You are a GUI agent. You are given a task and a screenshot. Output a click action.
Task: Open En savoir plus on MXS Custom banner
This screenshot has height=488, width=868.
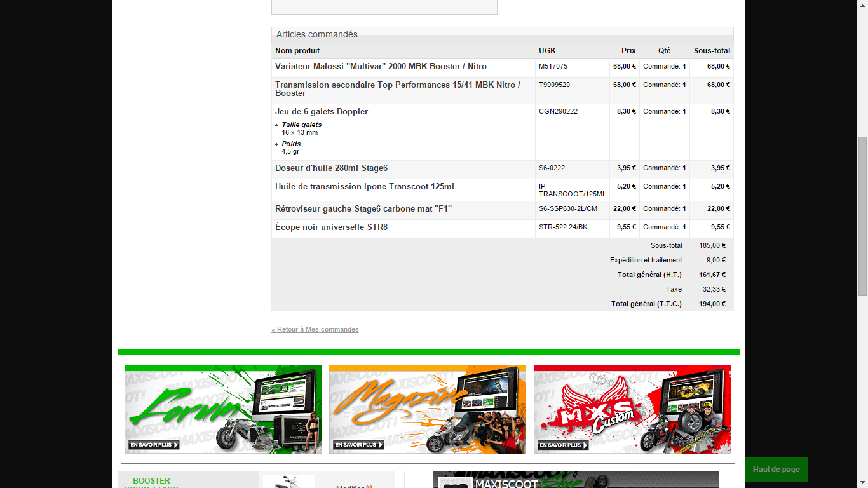tap(563, 445)
